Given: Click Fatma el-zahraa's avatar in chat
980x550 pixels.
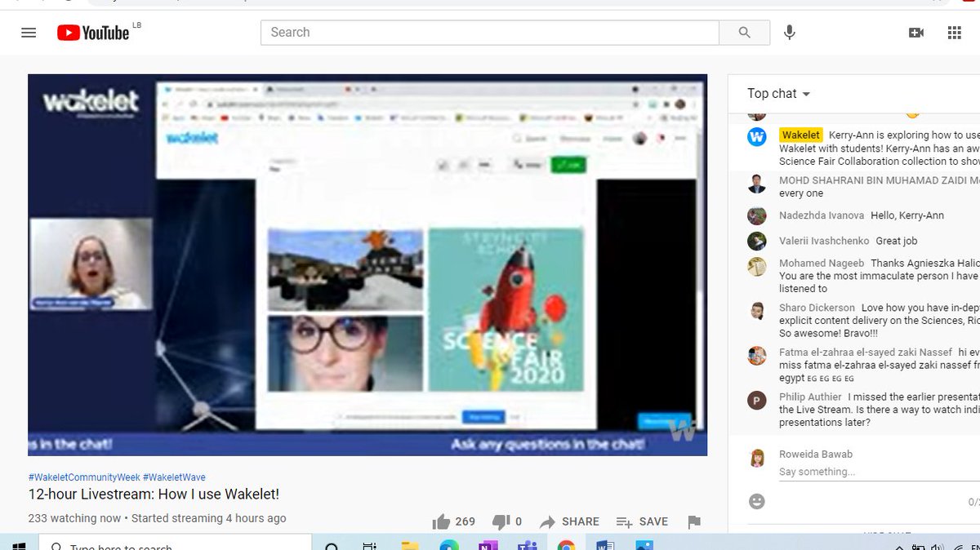Looking at the screenshot, I should point(757,356).
